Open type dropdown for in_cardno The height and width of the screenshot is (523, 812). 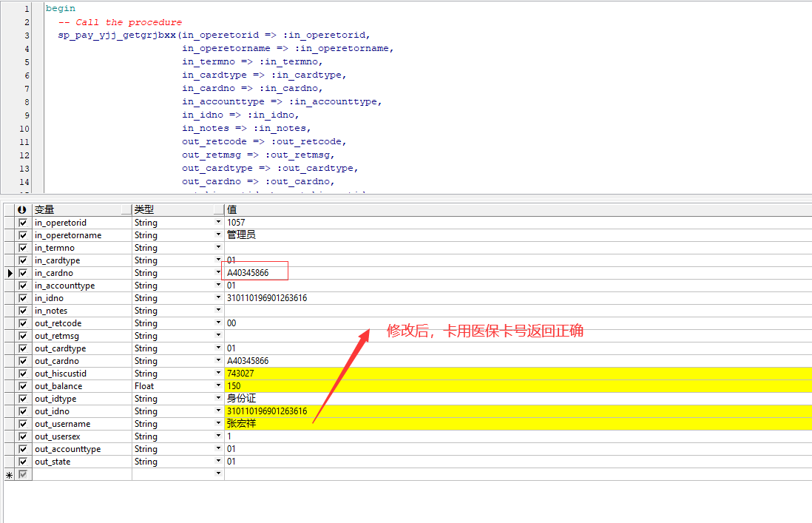tap(219, 272)
